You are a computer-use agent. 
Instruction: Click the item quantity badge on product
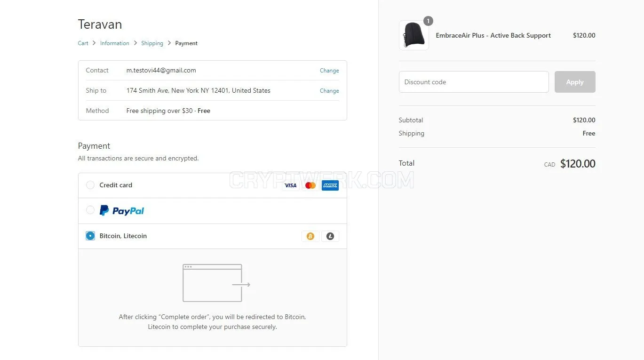point(428,21)
